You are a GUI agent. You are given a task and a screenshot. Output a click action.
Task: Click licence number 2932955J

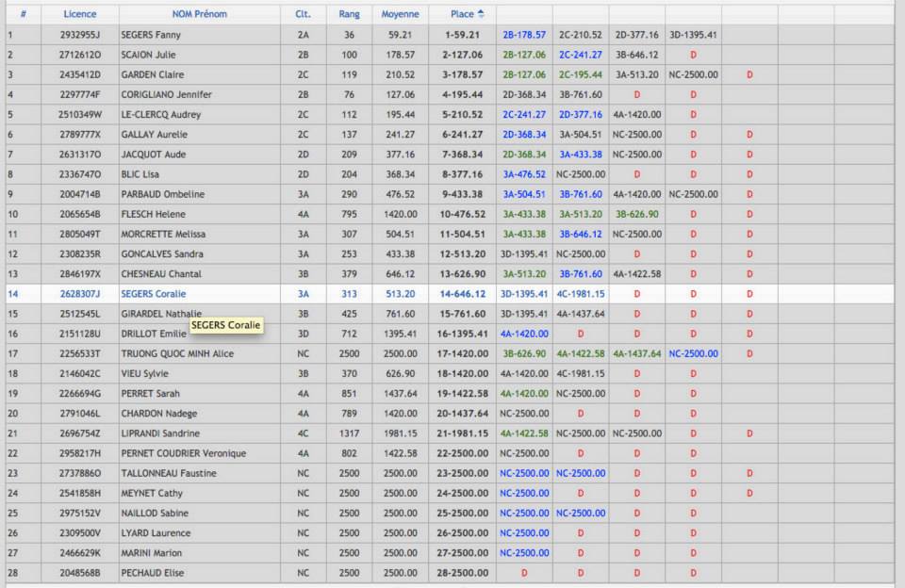tap(80, 35)
